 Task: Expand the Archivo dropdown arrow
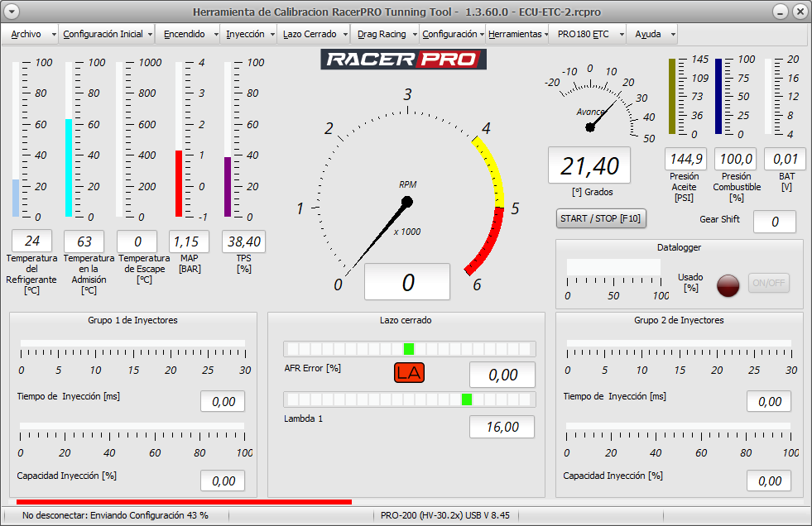[x=54, y=35]
